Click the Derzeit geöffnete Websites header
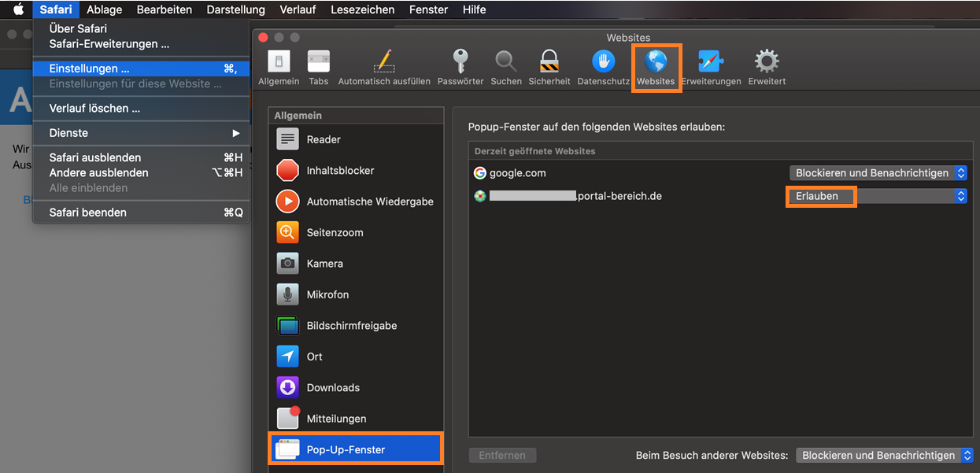 click(x=720, y=151)
